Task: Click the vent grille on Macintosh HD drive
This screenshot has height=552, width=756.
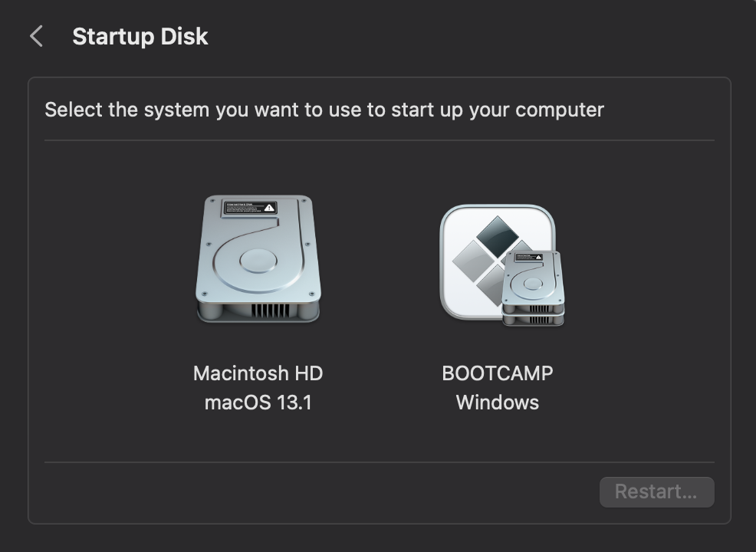Action: point(271,310)
